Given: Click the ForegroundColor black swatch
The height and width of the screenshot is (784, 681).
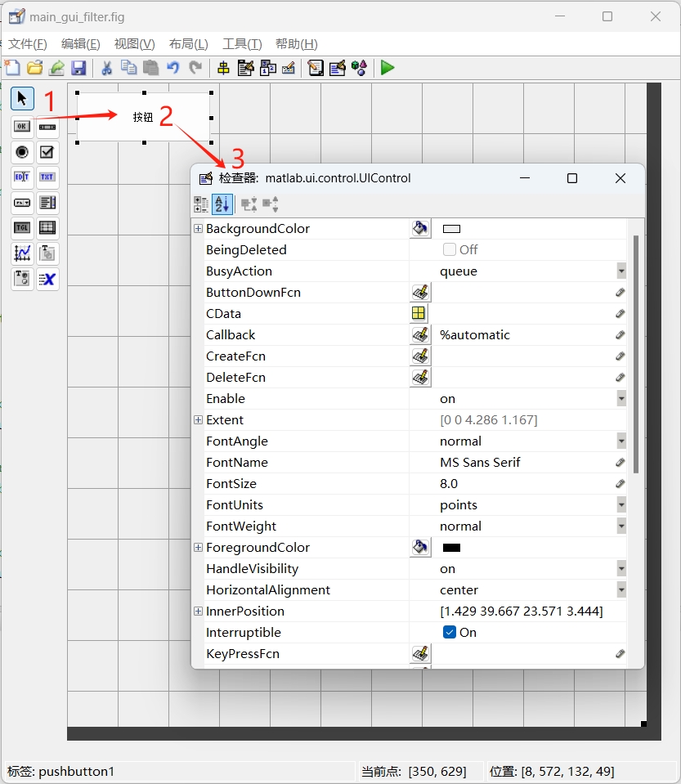Looking at the screenshot, I should (x=451, y=548).
